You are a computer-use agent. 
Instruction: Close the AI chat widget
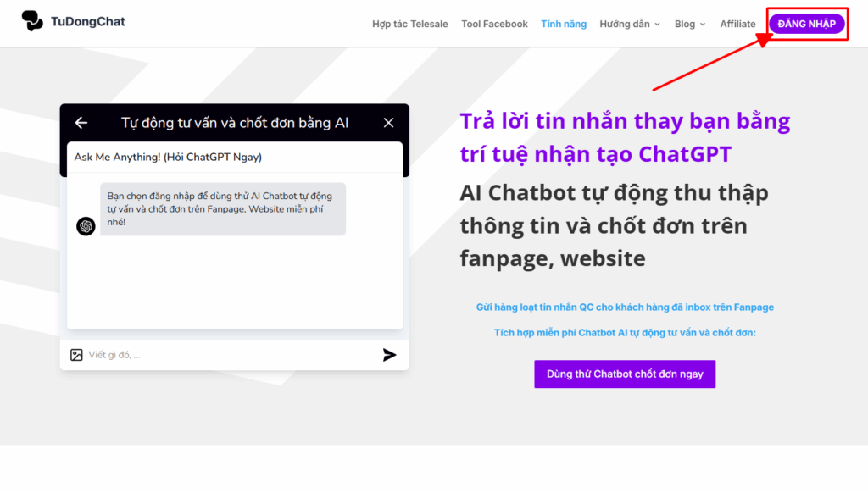click(388, 123)
